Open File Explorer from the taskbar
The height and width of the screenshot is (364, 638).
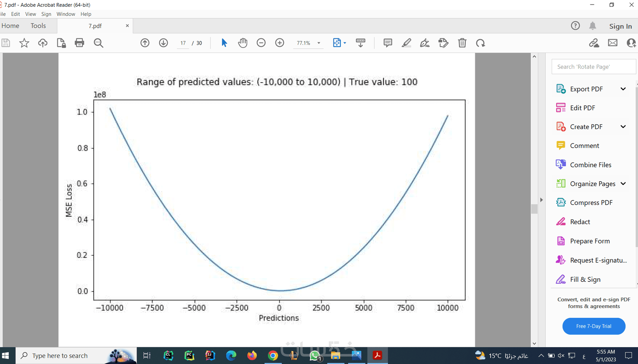[x=336, y=355]
